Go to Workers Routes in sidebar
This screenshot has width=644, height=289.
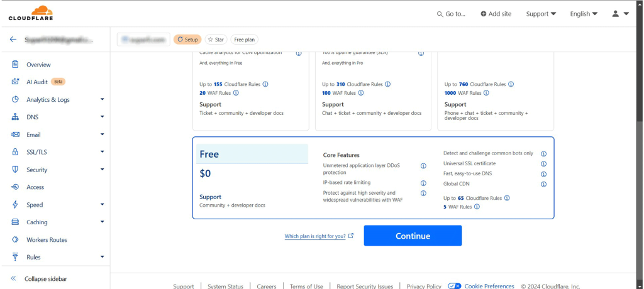tap(47, 239)
